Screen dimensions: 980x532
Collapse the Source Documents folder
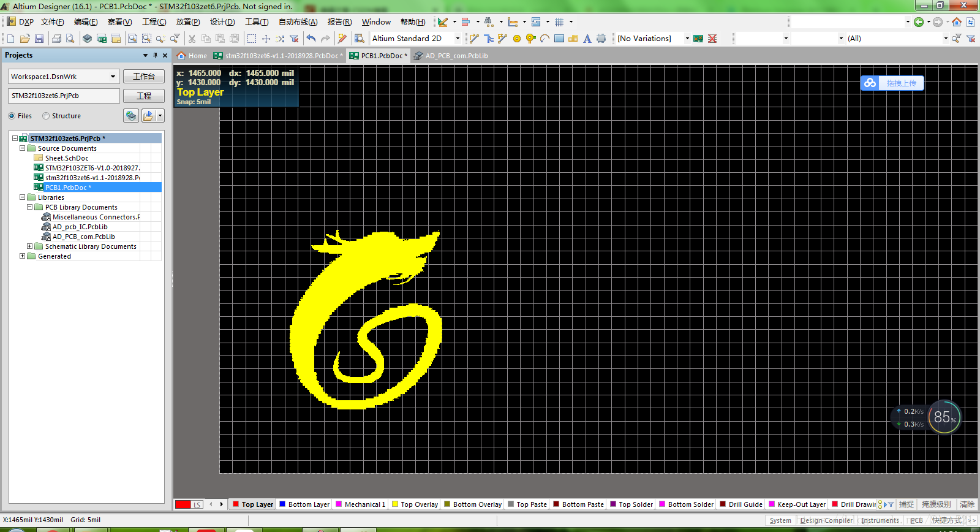pyautogui.click(x=23, y=148)
